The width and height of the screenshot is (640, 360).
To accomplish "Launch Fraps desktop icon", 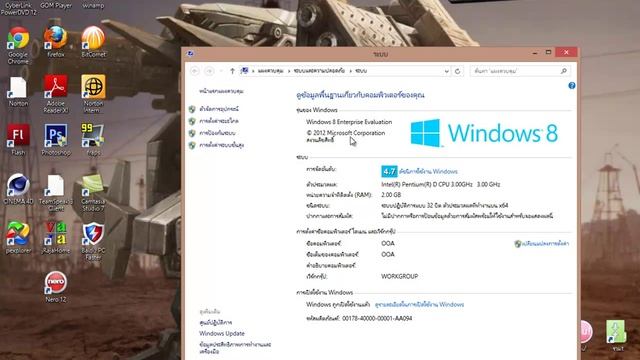I will [93, 140].
